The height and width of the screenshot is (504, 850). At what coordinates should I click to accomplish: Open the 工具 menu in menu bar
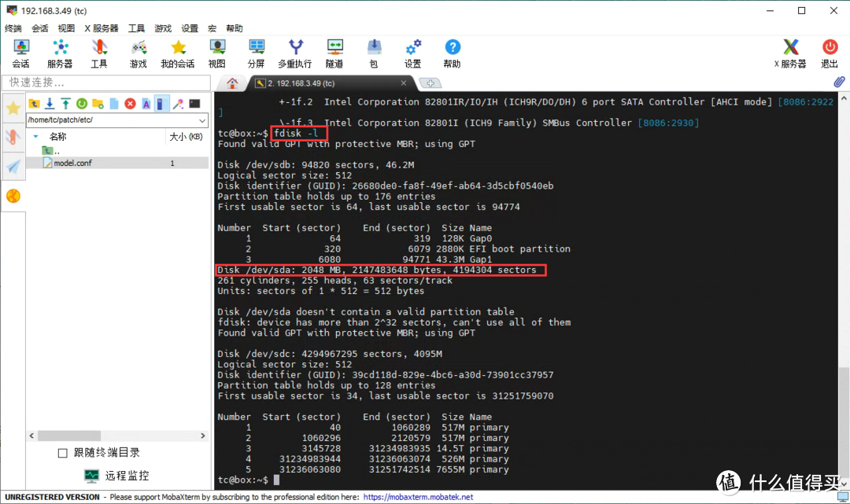[136, 28]
